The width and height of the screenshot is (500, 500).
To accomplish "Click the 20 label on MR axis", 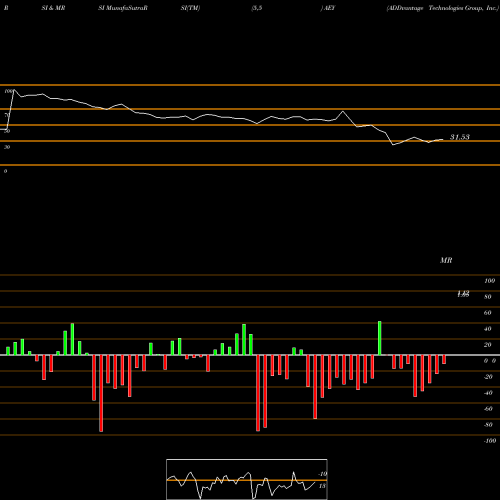I will [488, 345].
